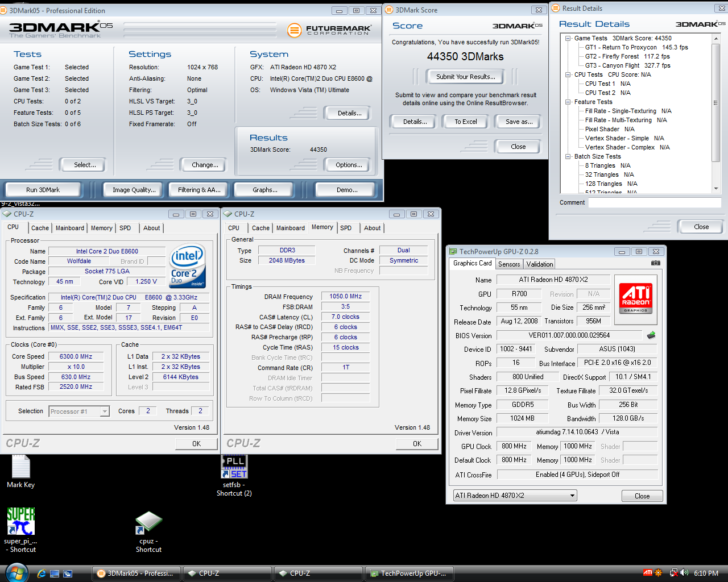Click the Intel Core 2 Duo logo
This screenshot has width=728, height=582.
(188, 267)
